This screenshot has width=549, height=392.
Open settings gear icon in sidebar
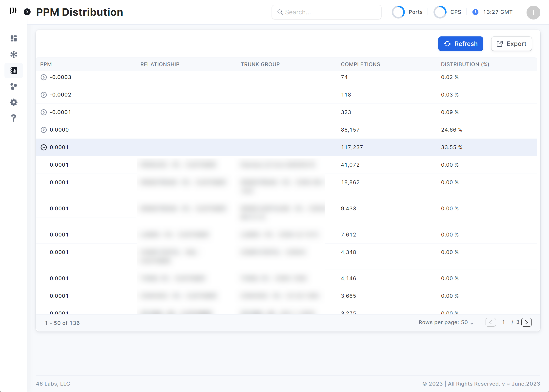[x=14, y=102]
